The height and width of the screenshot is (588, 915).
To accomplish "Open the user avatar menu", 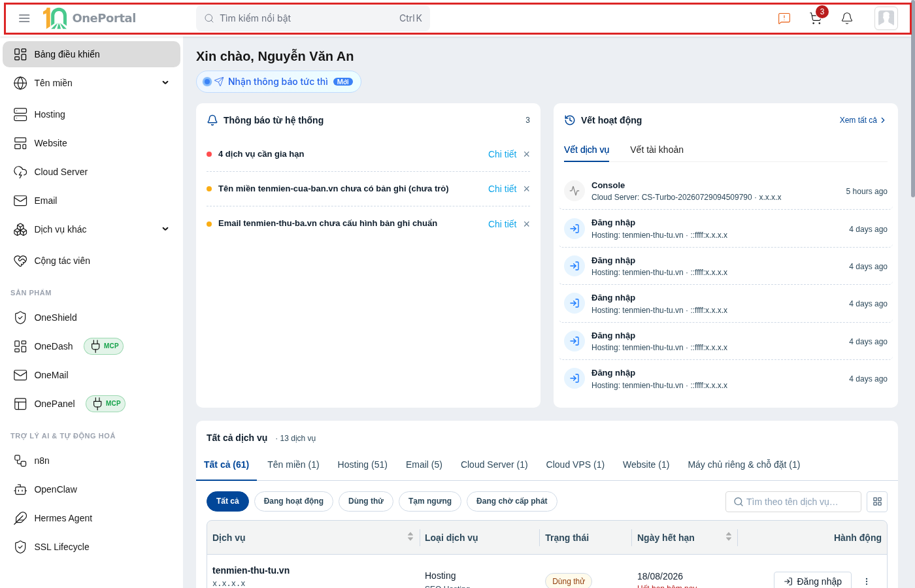I will coord(886,18).
